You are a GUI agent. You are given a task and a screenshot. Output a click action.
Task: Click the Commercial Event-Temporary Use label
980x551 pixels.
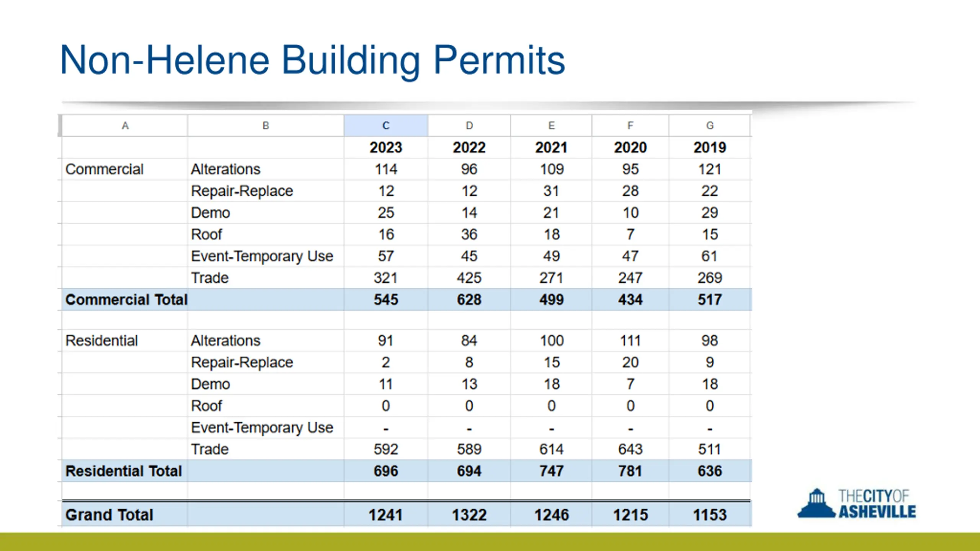coord(262,256)
